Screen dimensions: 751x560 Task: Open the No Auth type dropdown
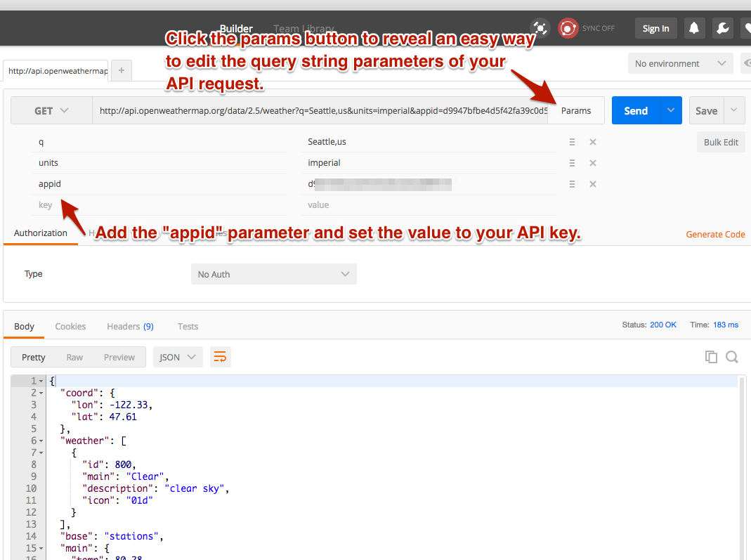pyautogui.click(x=273, y=273)
